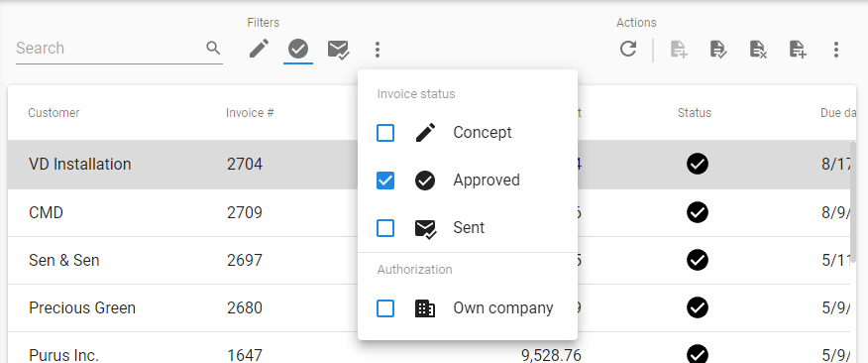Select the CMD customer cell
The height and width of the screenshot is (363, 868).
tap(46, 212)
